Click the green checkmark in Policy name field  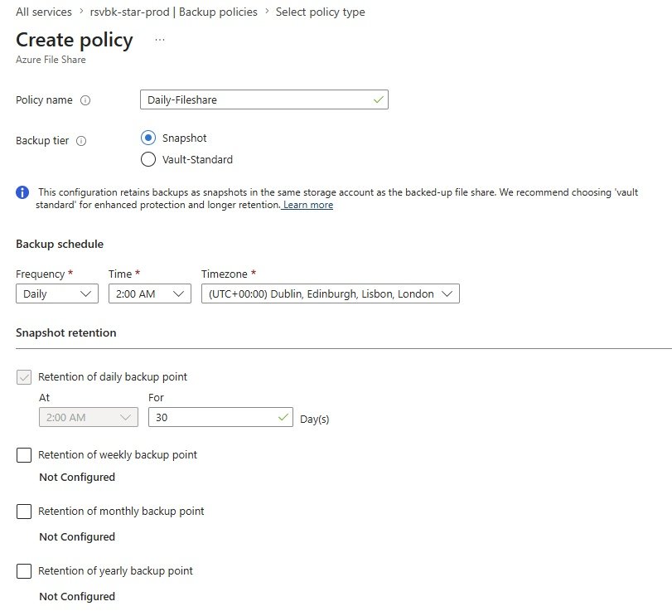tap(378, 99)
